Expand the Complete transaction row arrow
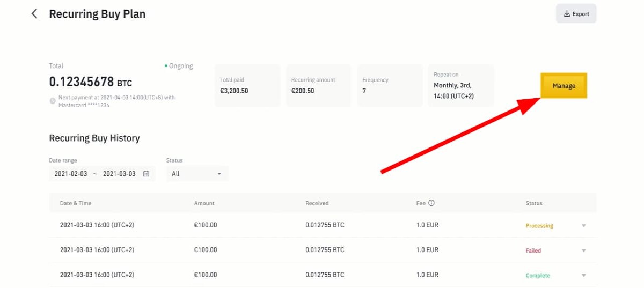The image size is (644, 288). 584,275
